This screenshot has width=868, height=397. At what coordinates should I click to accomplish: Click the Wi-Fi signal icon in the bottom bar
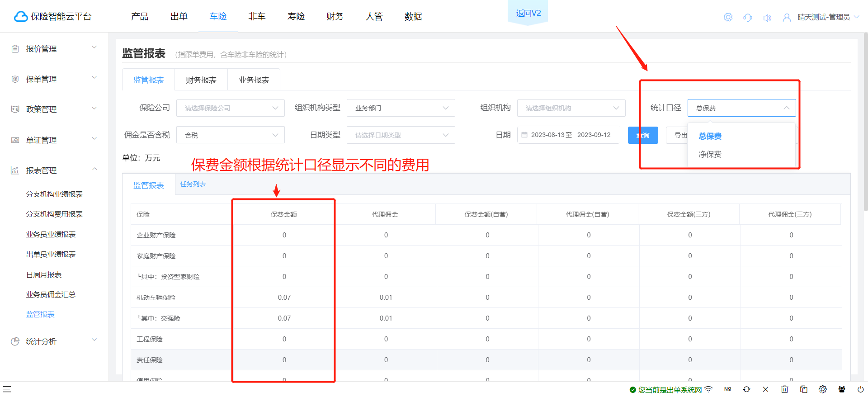(x=708, y=389)
